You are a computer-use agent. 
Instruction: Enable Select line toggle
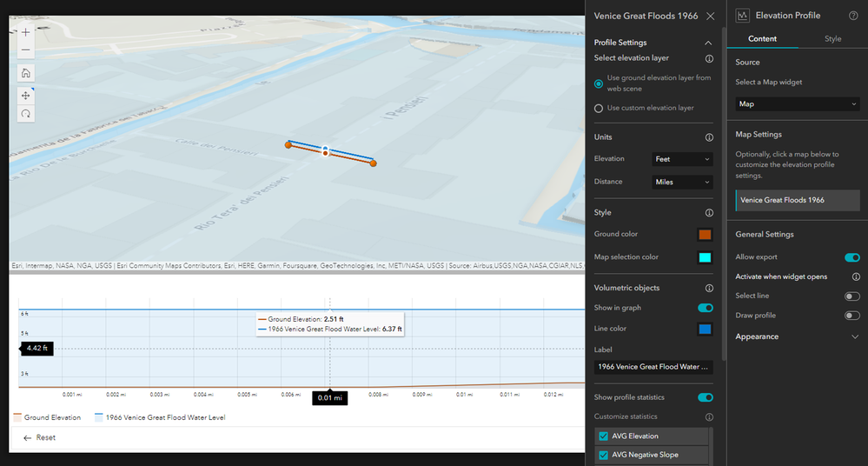[x=852, y=296]
